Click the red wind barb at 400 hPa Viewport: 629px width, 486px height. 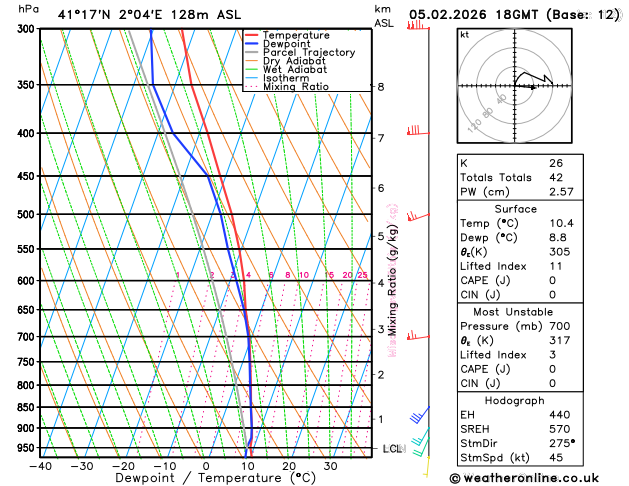point(418,130)
